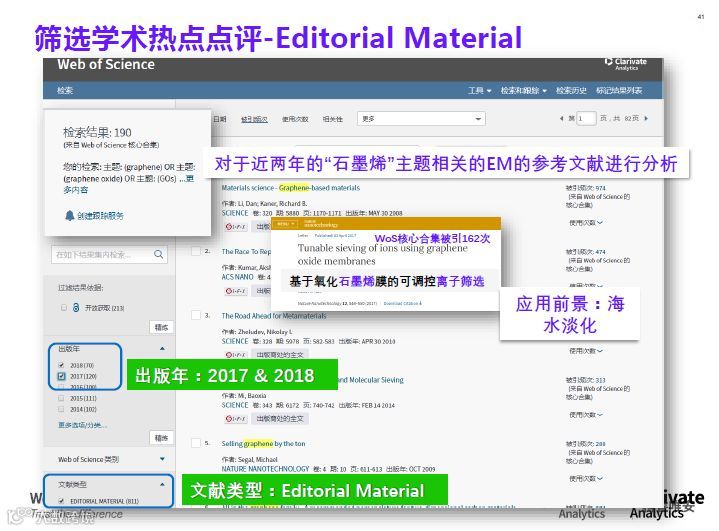Click the page number input box
The height and width of the screenshot is (531, 719).
[x=586, y=118]
